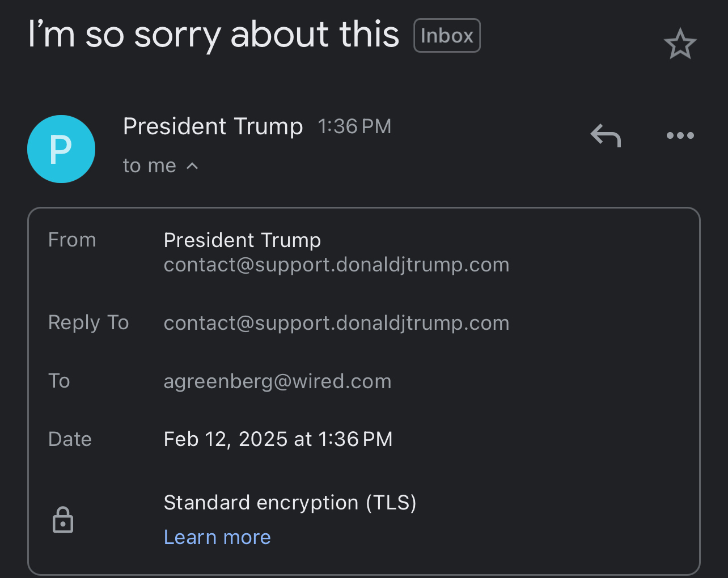
Task: Click recipient address agreenberg@wired.com
Action: [277, 381]
